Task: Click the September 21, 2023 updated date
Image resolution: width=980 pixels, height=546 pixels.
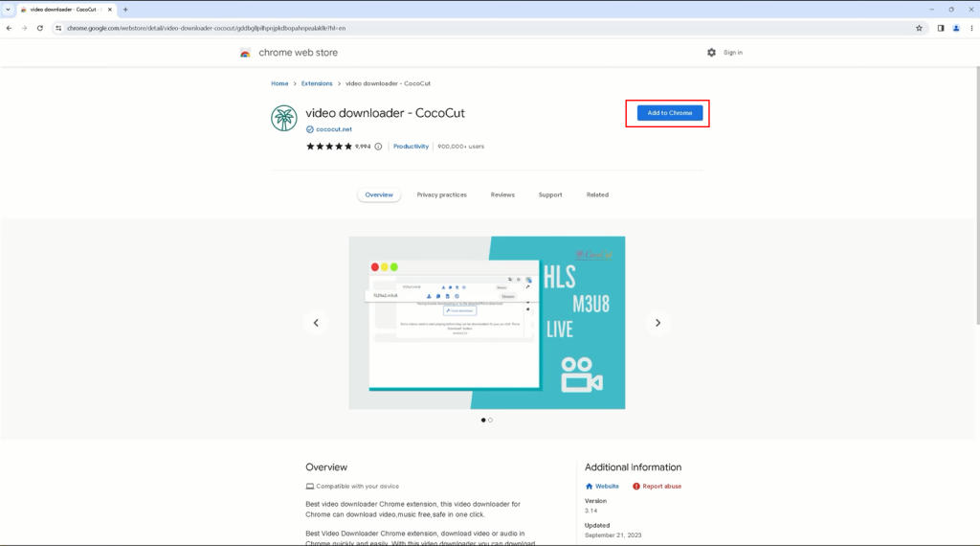Action: (612, 535)
